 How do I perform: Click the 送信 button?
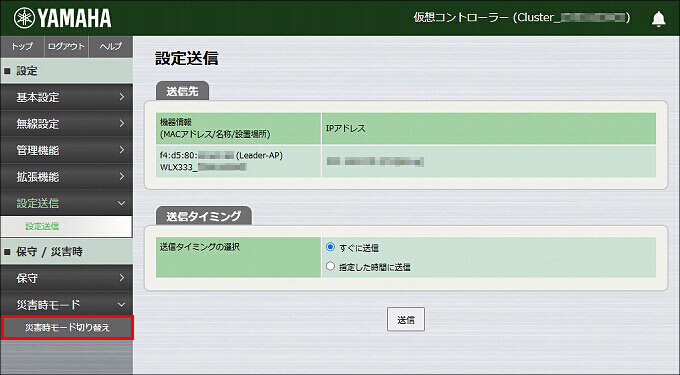[x=405, y=320]
